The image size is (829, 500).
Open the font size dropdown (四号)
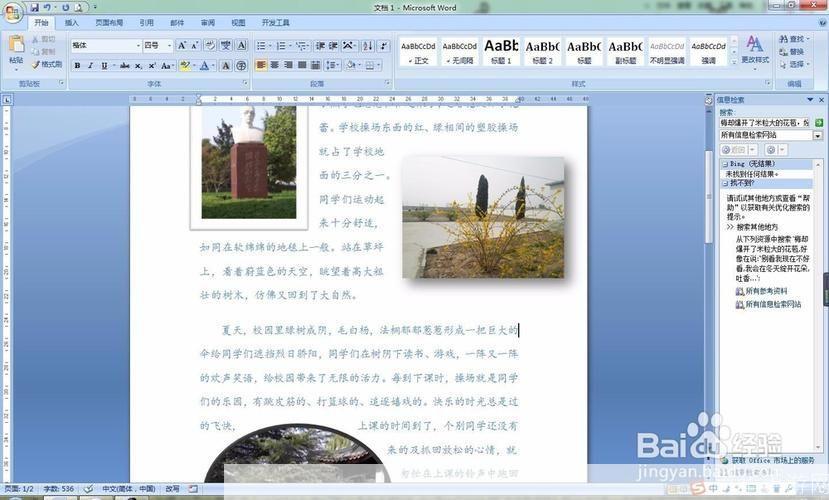[x=169, y=45]
